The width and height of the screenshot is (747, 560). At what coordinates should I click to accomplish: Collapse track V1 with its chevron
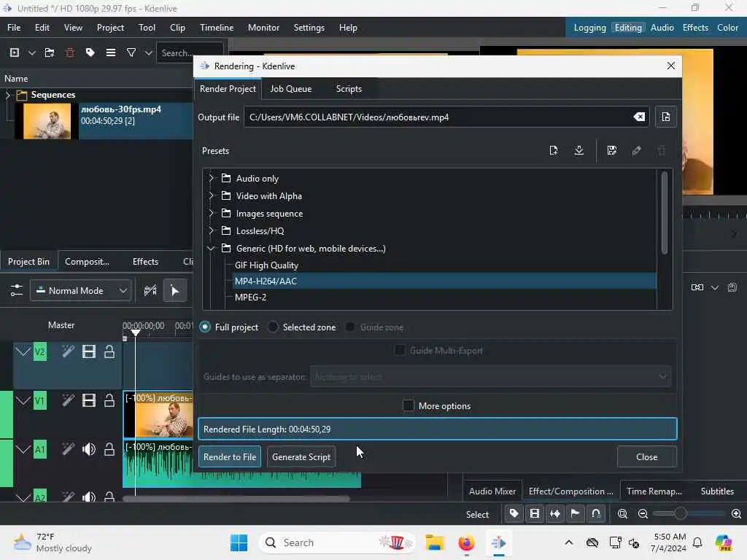point(23,400)
